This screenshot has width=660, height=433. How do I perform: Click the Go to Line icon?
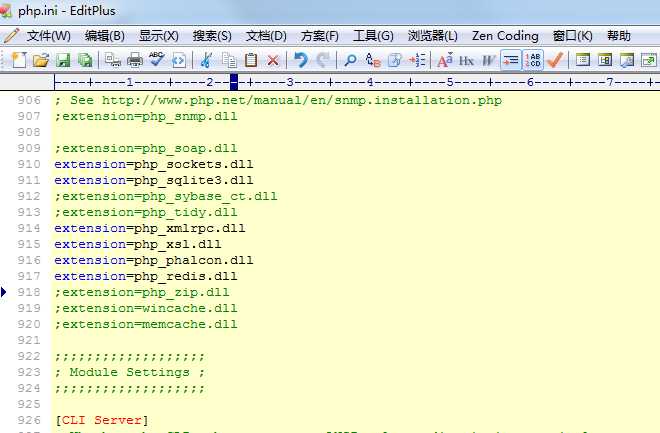tap(417, 60)
